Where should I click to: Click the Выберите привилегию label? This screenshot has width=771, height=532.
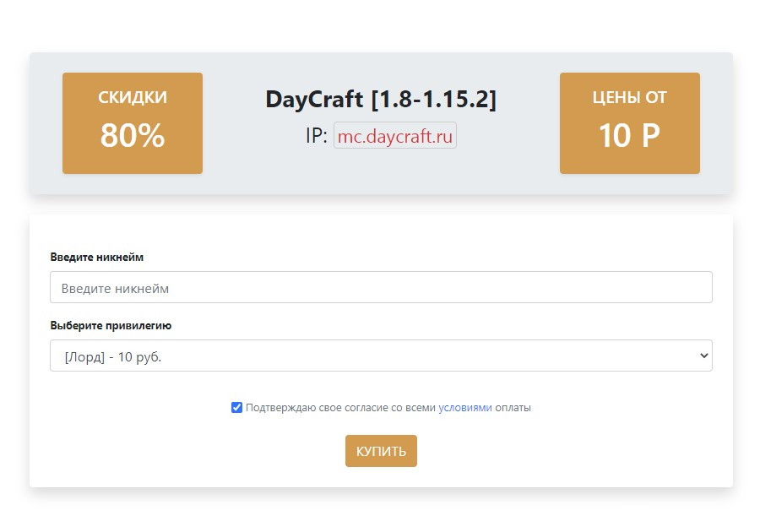tap(111, 325)
